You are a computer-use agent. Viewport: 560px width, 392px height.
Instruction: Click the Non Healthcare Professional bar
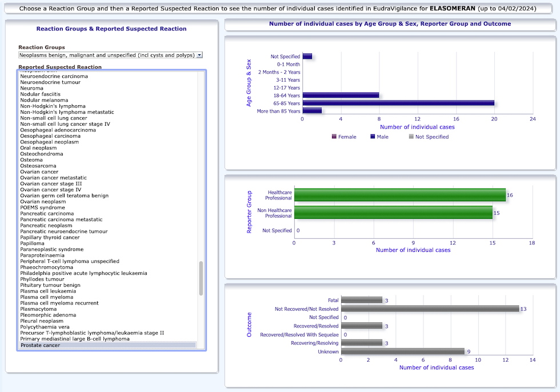click(393, 213)
